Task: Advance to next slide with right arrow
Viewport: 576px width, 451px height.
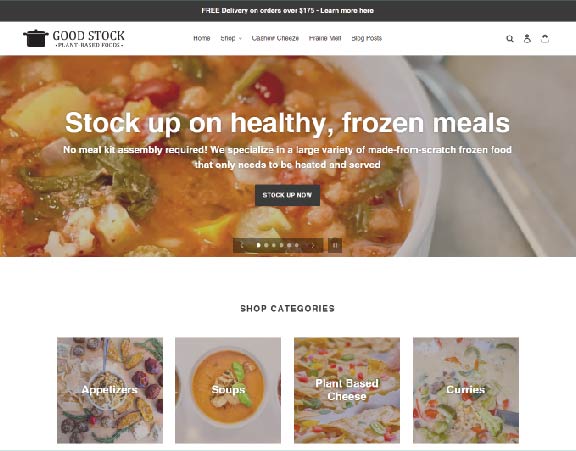Action: tap(313, 245)
